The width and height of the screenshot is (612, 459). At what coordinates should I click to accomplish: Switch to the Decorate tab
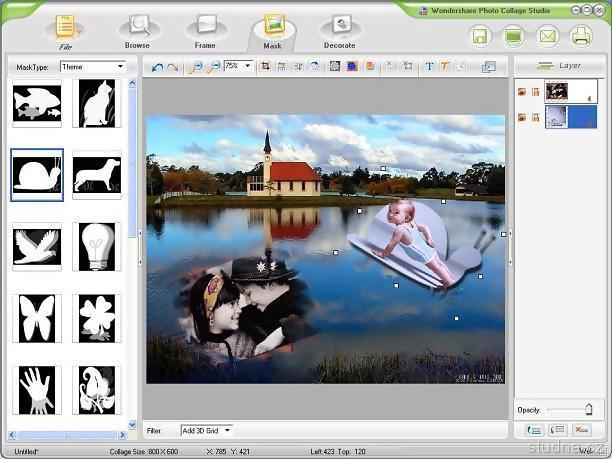[x=340, y=30]
